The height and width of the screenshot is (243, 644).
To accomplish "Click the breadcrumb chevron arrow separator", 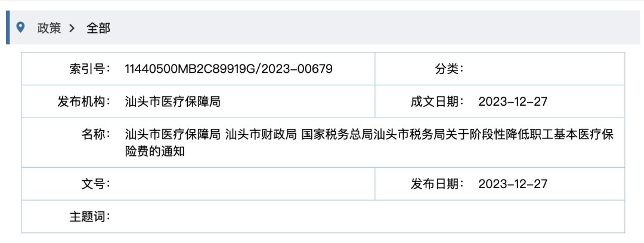I will 72,28.
